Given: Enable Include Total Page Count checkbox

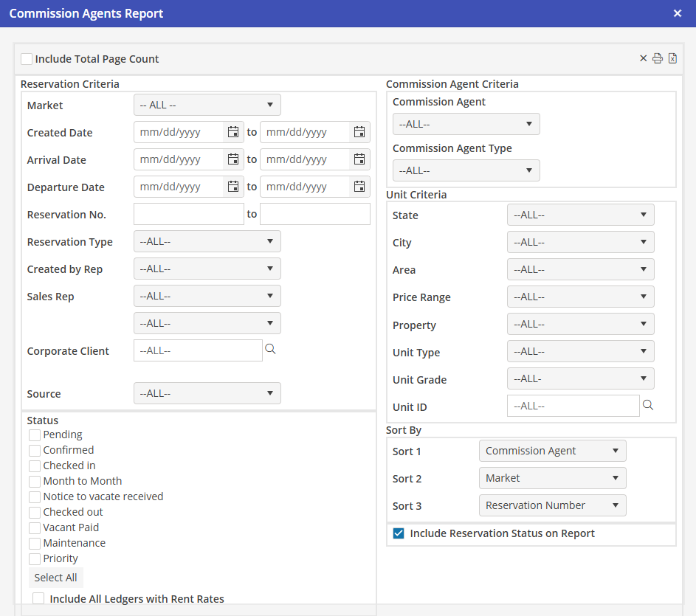Looking at the screenshot, I should coord(27,59).
